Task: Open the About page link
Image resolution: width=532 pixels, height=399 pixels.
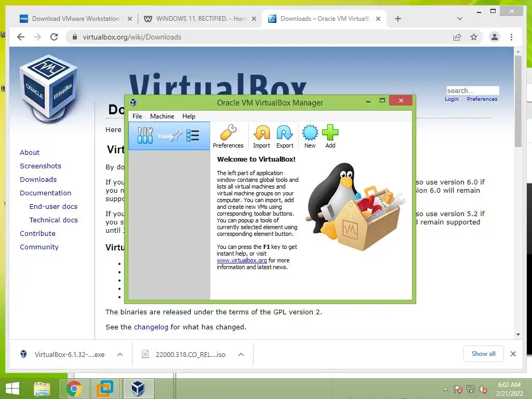Action: tap(30, 152)
